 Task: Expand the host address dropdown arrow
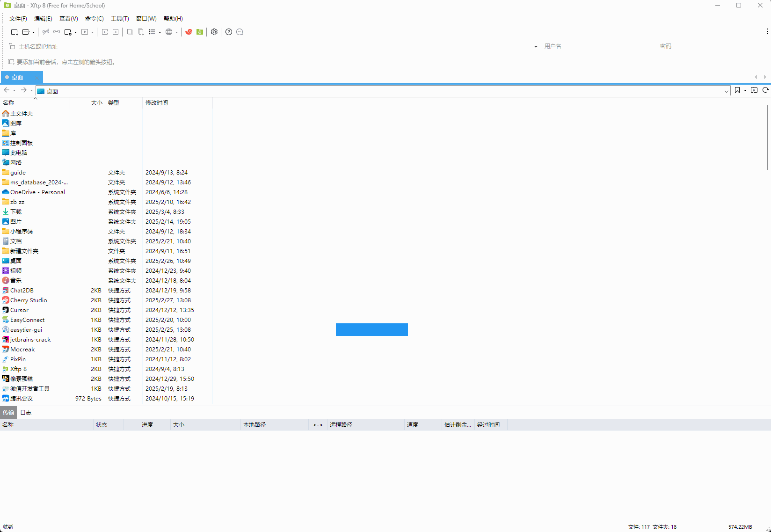point(536,47)
